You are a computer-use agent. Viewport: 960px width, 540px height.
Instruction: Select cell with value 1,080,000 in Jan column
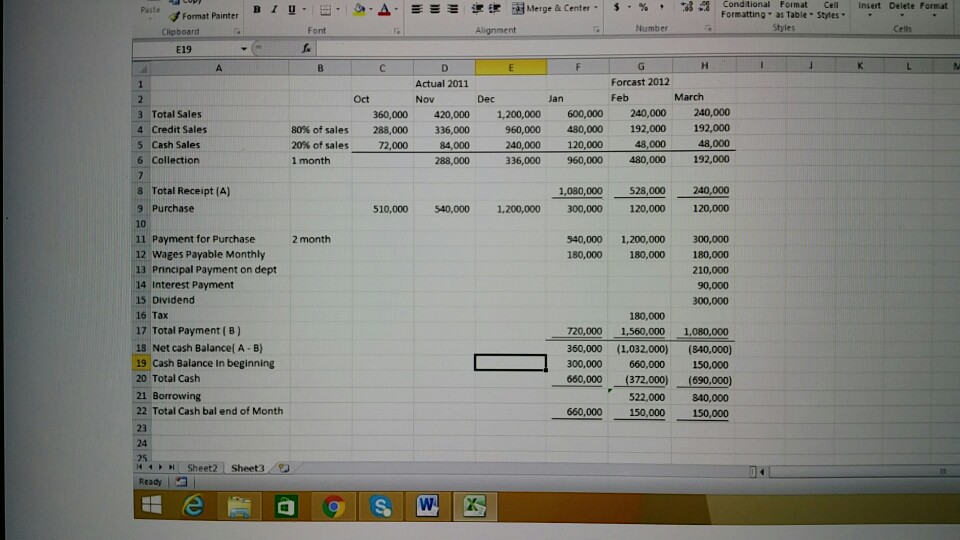(577, 191)
